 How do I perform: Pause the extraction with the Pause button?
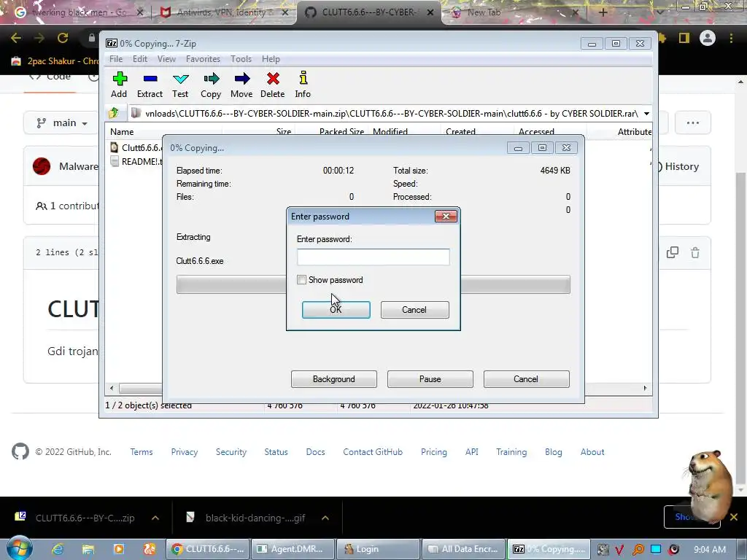coord(430,379)
